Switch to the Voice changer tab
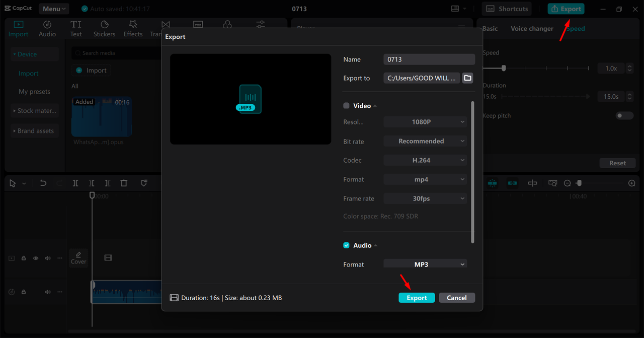Screen dimensions: 644x338 (532, 29)
